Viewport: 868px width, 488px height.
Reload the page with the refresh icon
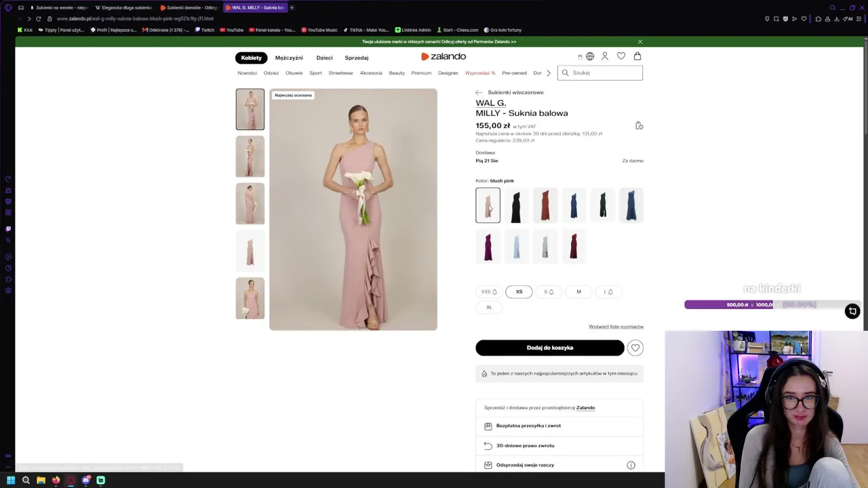tap(39, 18)
